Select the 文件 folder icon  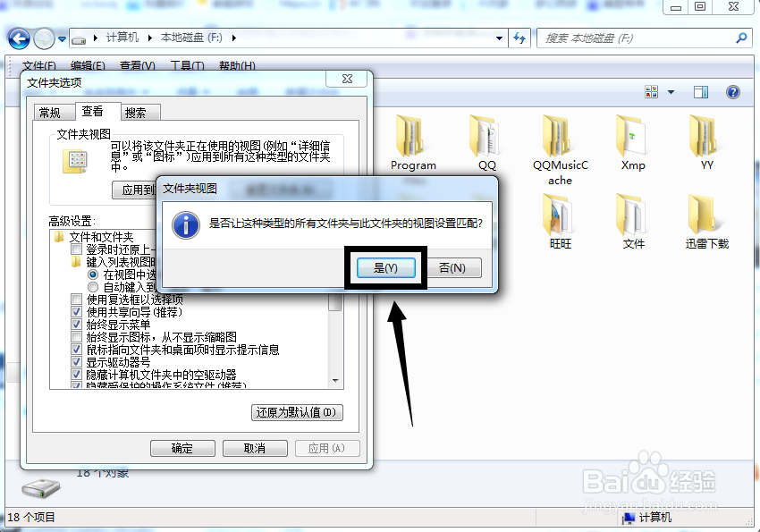click(630, 215)
